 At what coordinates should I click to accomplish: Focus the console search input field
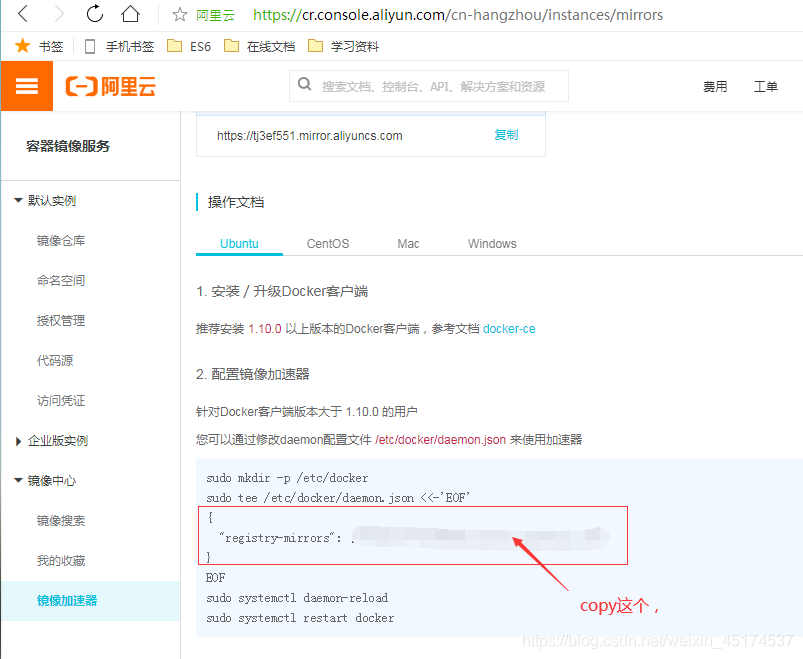pyautogui.click(x=429, y=86)
